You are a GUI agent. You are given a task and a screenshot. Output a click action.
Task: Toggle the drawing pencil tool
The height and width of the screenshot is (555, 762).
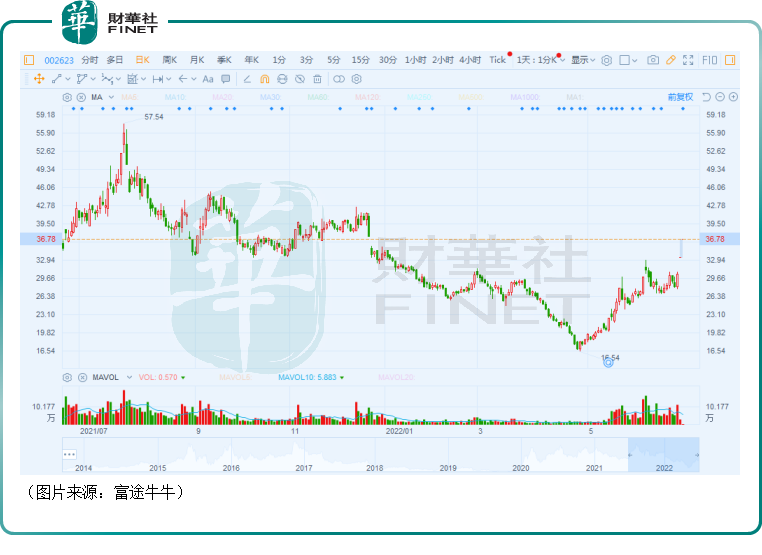[x=671, y=60]
